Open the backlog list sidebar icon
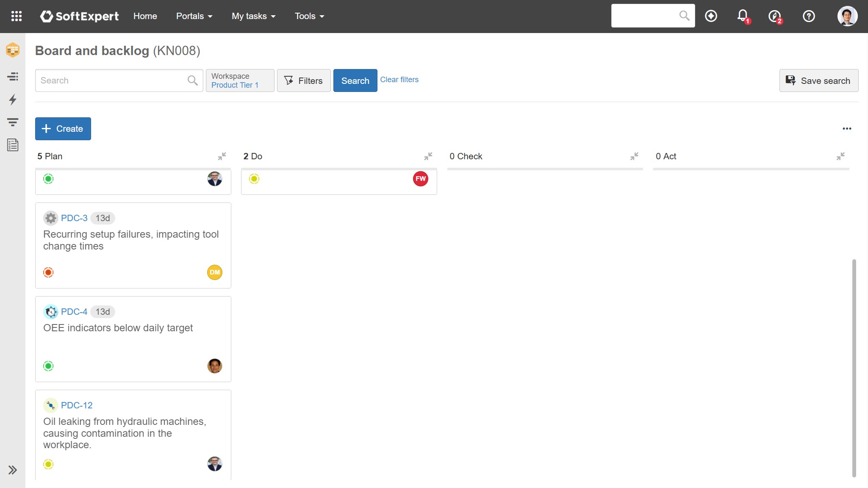Image resolution: width=868 pixels, height=488 pixels. click(x=13, y=76)
